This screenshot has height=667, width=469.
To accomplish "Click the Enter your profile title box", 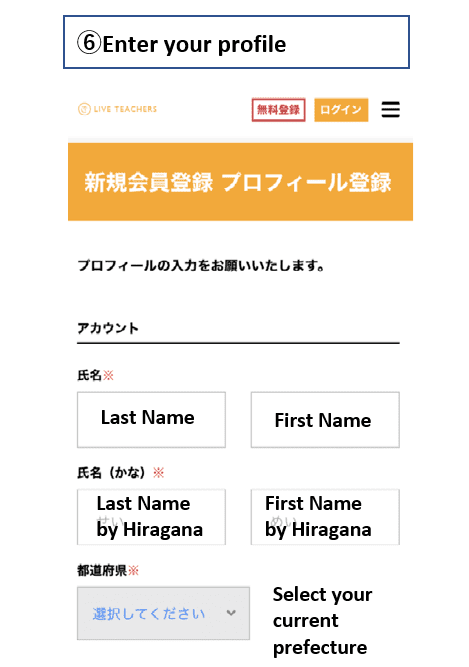I will [x=236, y=42].
